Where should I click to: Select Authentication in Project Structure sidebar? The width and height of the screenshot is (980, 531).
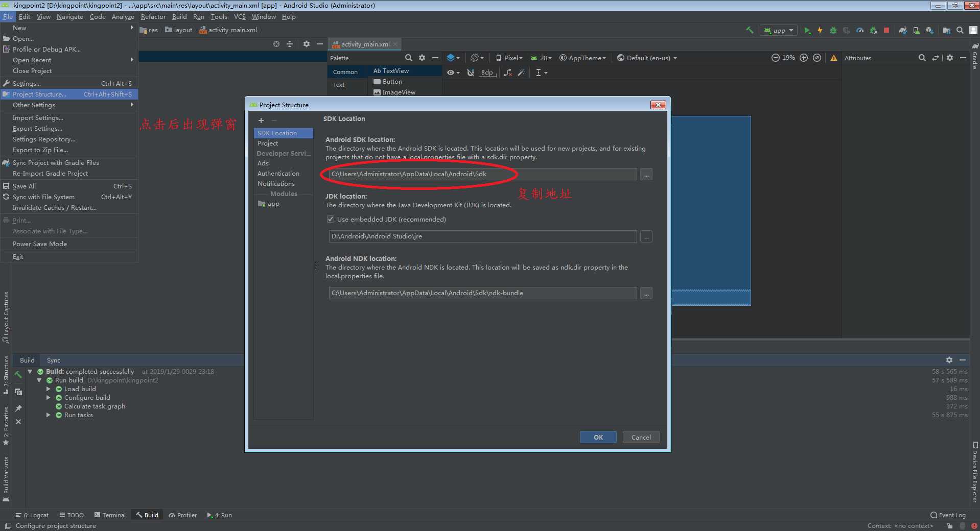pos(283,174)
